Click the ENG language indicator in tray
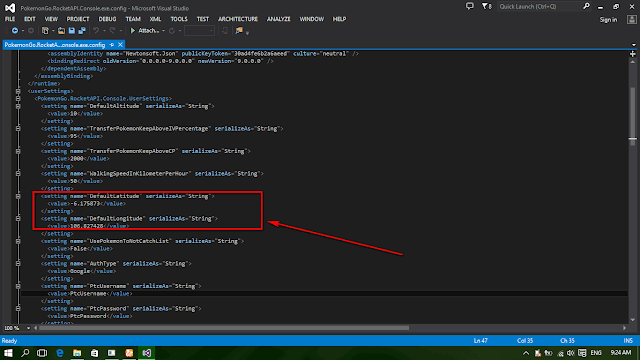 596,353
